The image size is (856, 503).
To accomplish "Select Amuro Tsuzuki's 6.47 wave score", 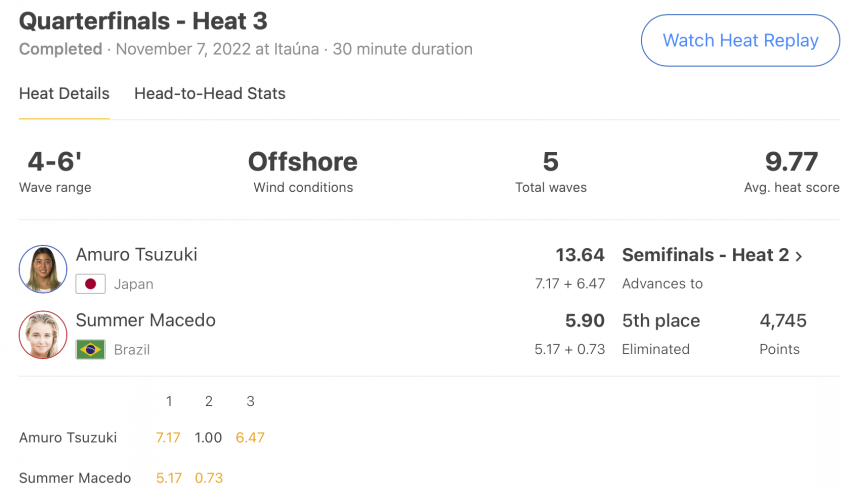I will [250, 437].
